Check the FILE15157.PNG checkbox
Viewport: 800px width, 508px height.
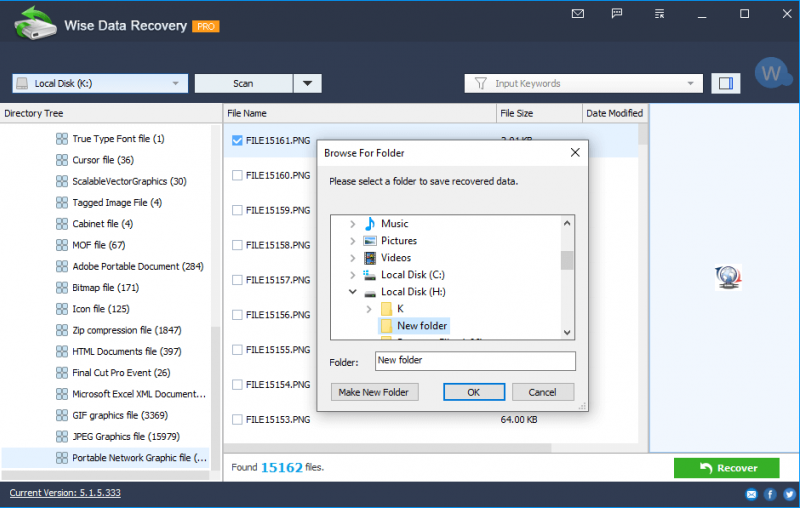[237, 280]
